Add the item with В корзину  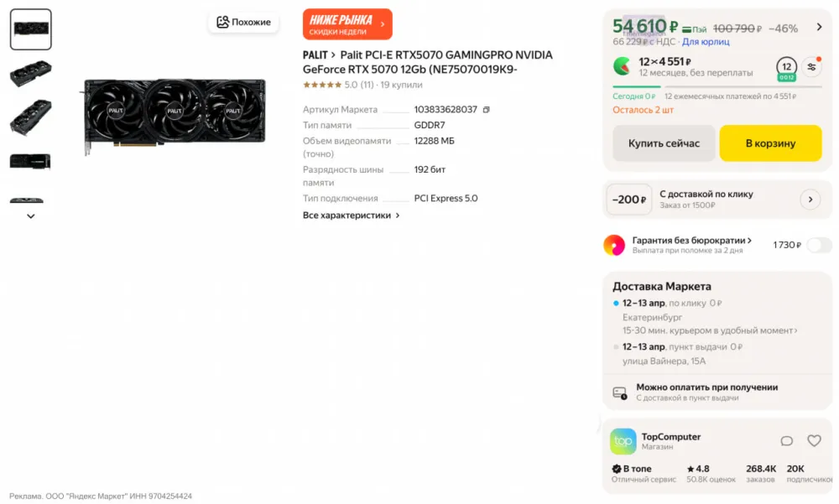point(770,143)
